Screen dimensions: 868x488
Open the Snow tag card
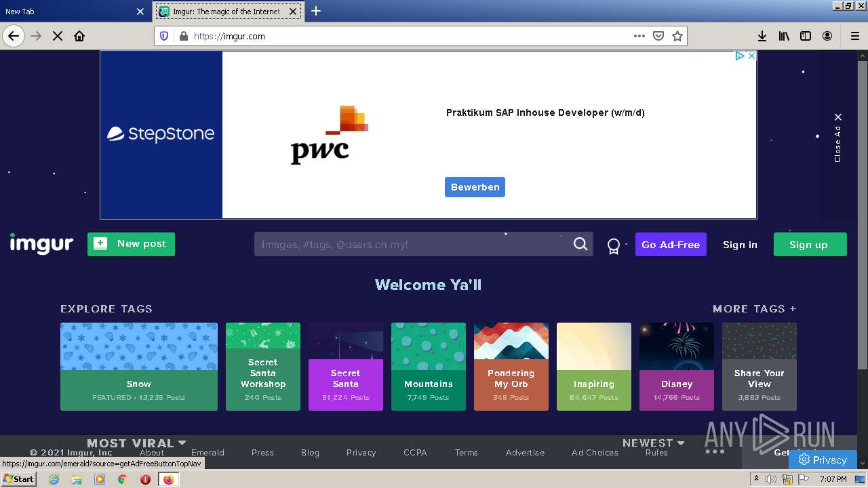coord(139,367)
